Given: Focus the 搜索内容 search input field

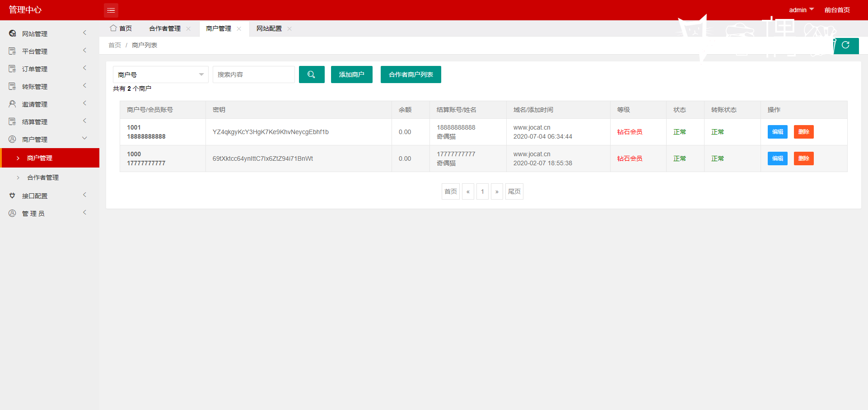Looking at the screenshot, I should pos(254,75).
